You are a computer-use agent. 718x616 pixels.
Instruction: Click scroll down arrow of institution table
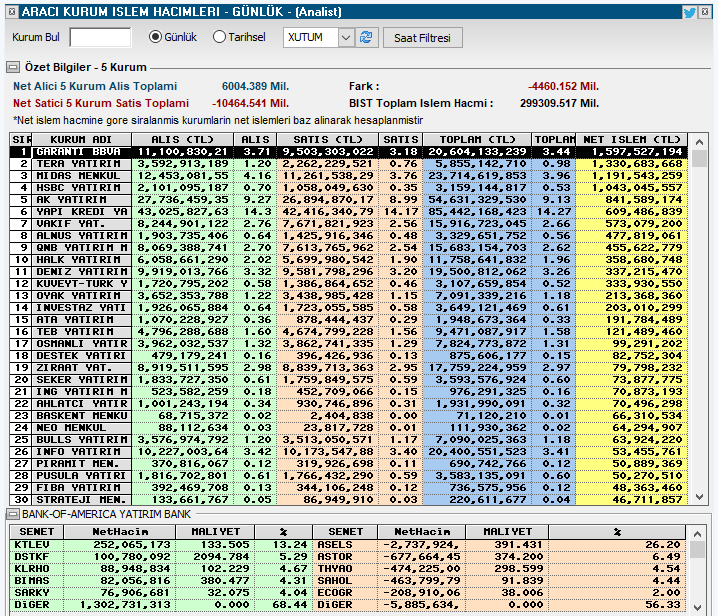[x=699, y=496]
